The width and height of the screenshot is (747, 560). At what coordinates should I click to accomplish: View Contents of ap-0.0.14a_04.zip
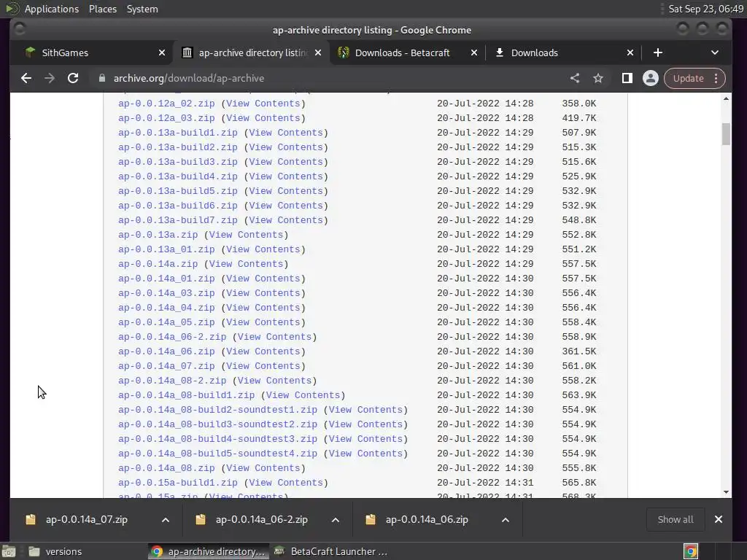[263, 308]
